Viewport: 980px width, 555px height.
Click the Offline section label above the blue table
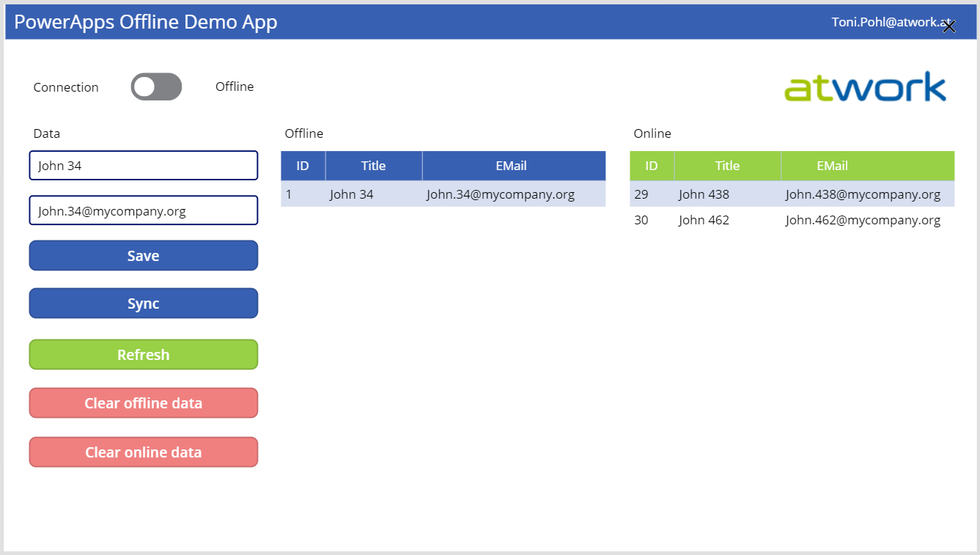[304, 133]
